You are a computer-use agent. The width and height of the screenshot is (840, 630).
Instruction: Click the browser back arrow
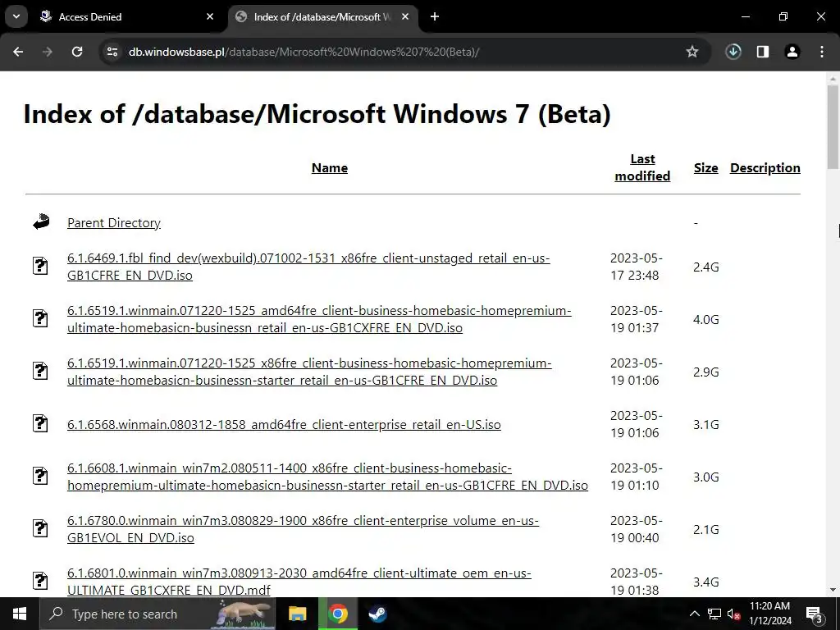[18, 52]
